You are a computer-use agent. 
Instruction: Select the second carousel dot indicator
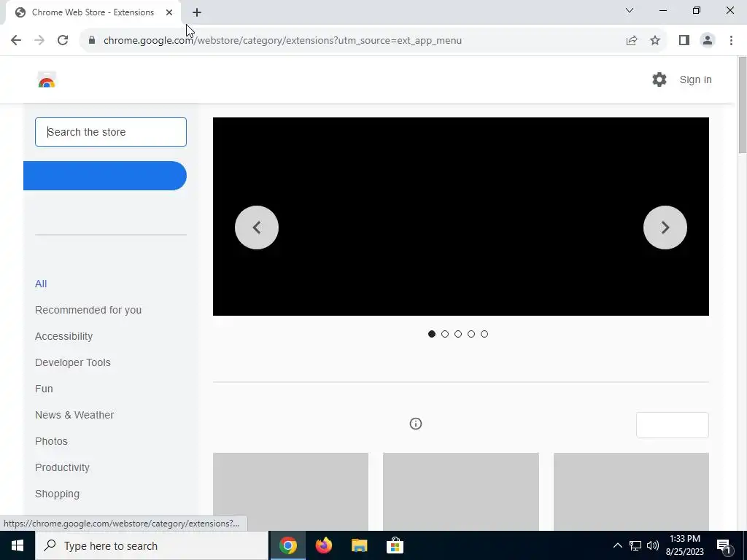[x=445, y=334]
